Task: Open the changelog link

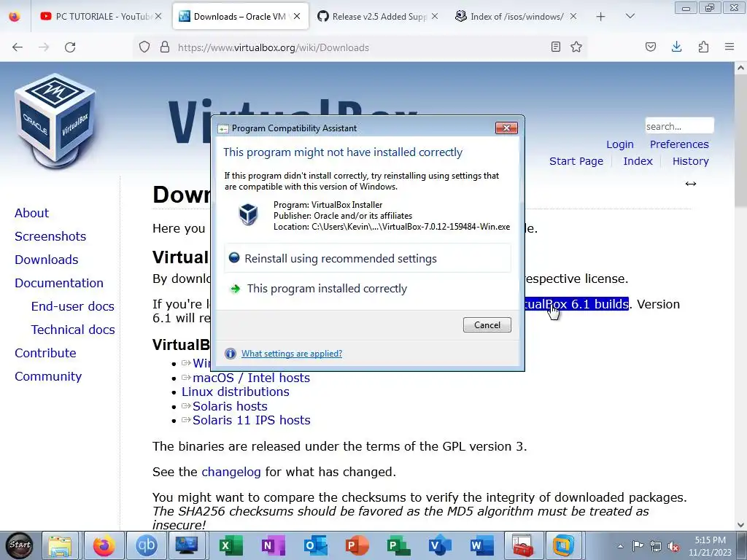Action: tap(231, 472)
